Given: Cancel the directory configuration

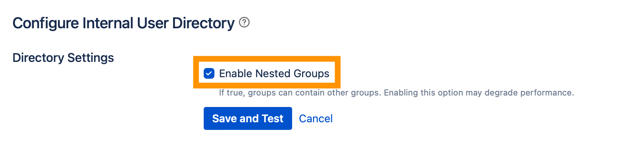Looking at the screenshot, I should click(315, 118).
